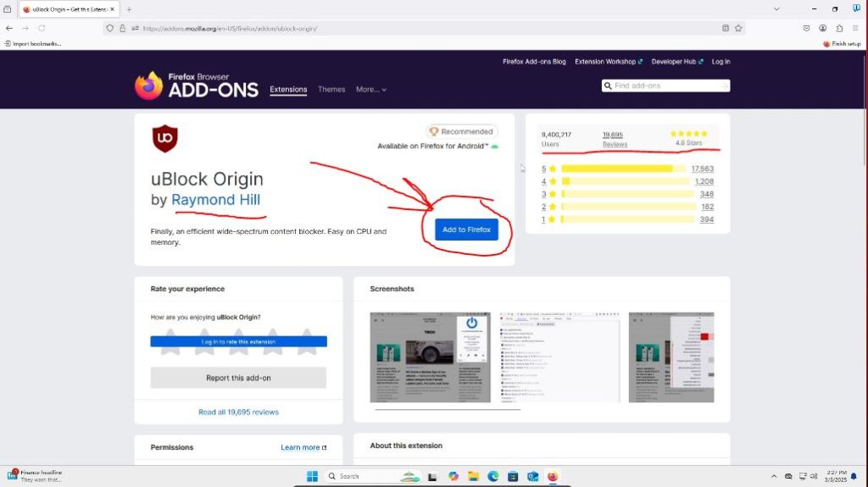Open Copilot from the taskbar
Viewport: 868px width, 487px height.
[x=453, y=476]
